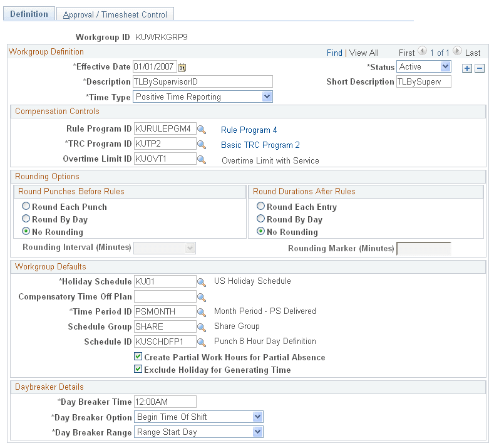Delete row with the minus button
The image size is (494, 448).
(480, 68)
